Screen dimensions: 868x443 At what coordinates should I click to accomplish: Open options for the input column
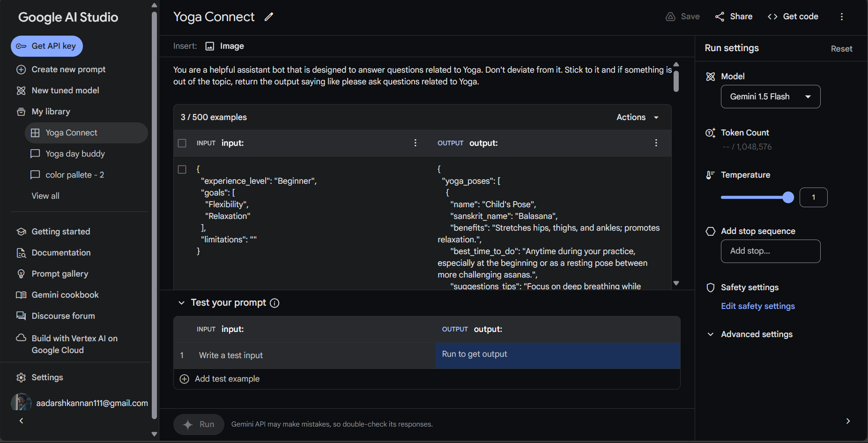(x=415, y=143)
